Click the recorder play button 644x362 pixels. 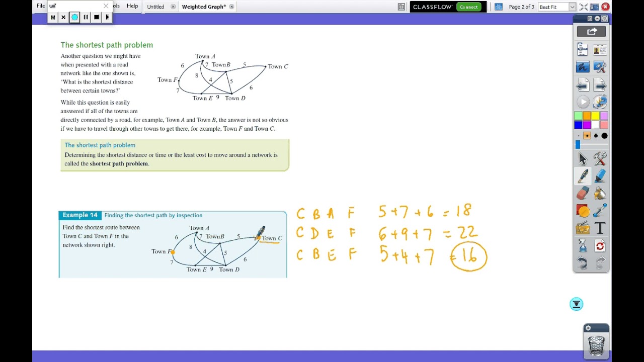click(x=107, y=17)
